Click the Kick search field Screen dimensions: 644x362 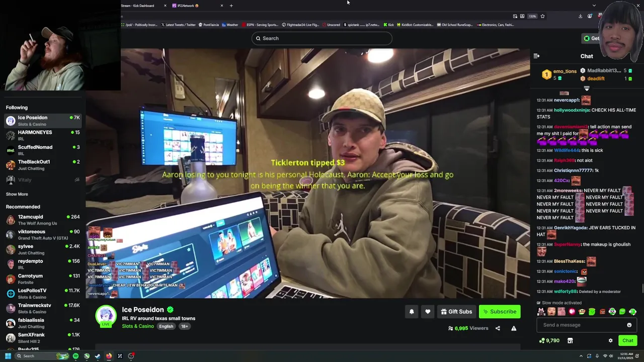322,38
